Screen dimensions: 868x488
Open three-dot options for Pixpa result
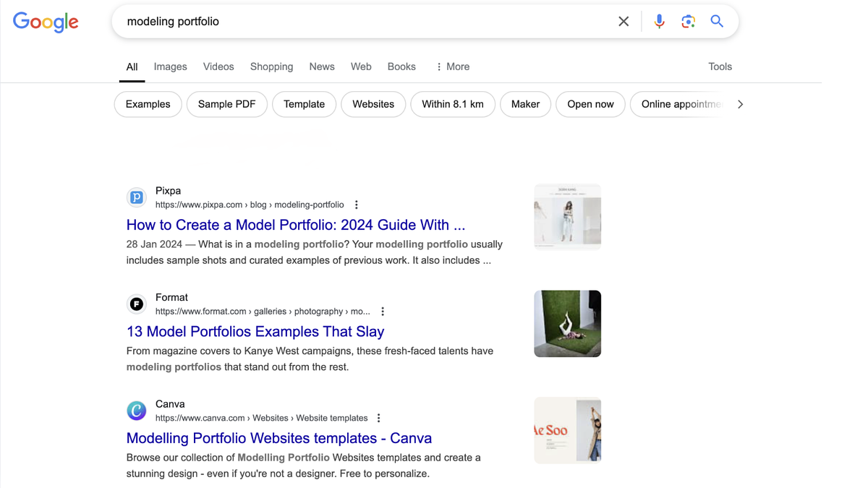[357, 205]
